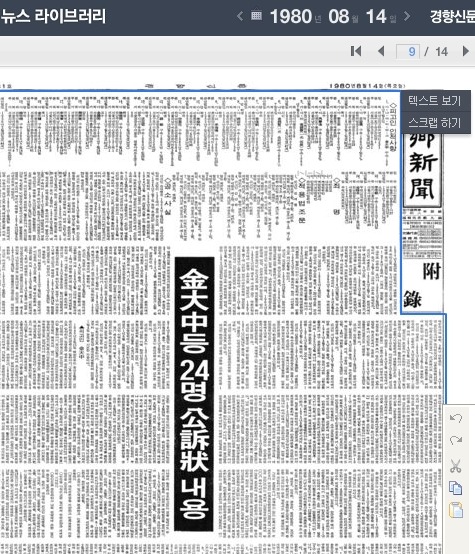Select the scissors cut icon
The width and height of the screenshot is (475, 554).
click(456, 465)
